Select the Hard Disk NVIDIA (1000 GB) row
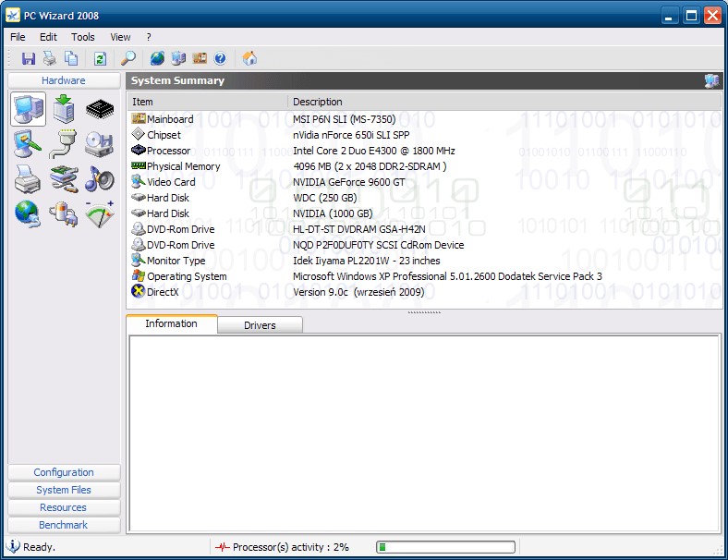The image size is (728, 560). point(425,213)
